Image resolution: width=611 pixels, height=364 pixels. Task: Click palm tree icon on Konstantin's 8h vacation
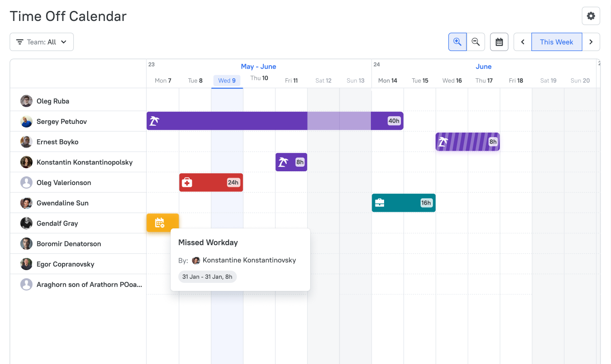pyautogui.click(x=283, y=162)
